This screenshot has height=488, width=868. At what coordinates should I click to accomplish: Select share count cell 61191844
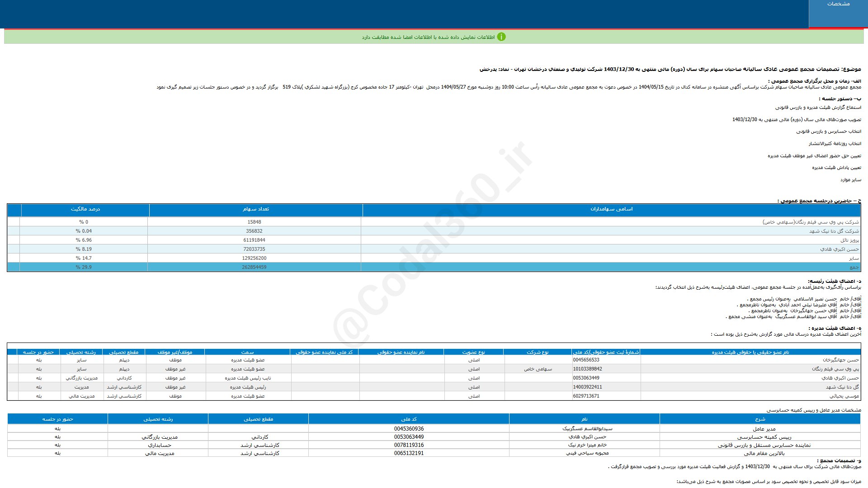pos(254,240)
